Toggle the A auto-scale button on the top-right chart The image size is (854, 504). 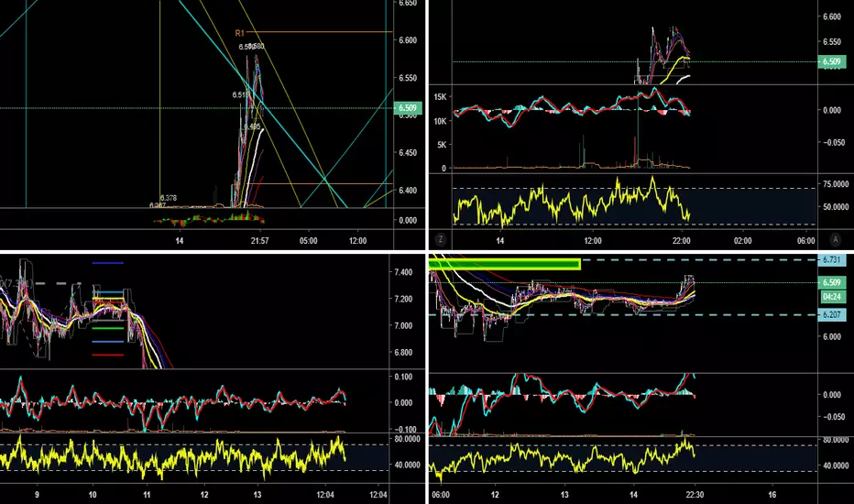tap(836, 239)
